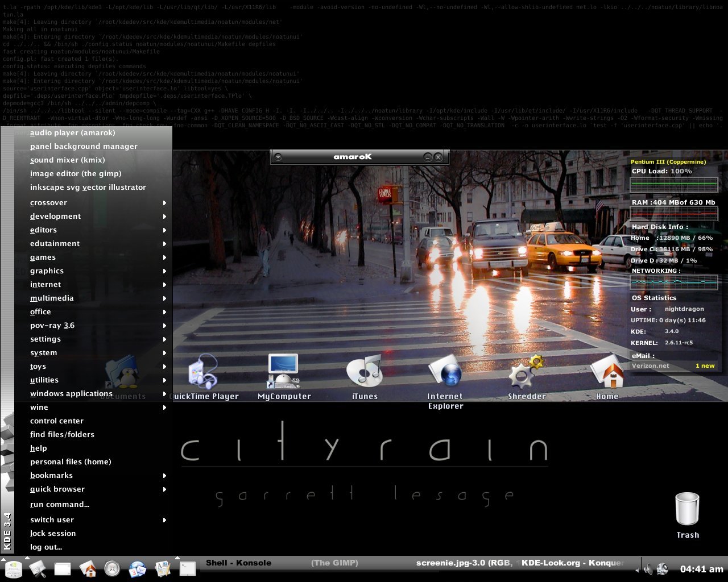
Task: Choose find files/folders in the menu
Action: point(93,435)
